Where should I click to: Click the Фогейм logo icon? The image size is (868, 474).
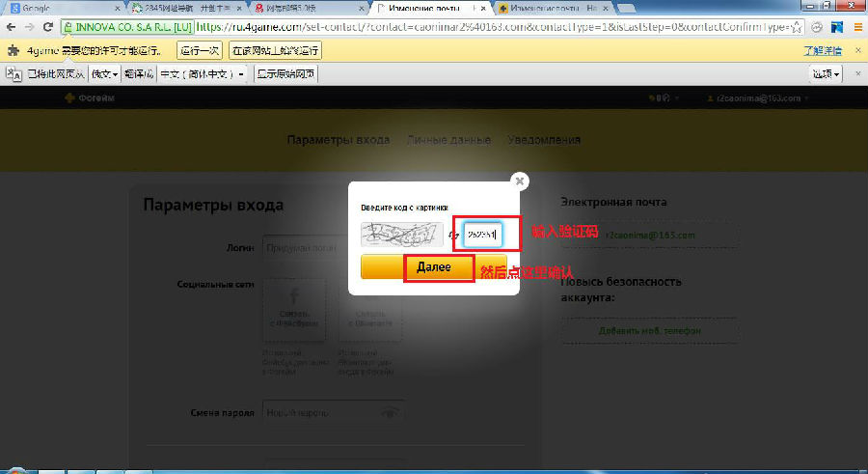point(69,98)
